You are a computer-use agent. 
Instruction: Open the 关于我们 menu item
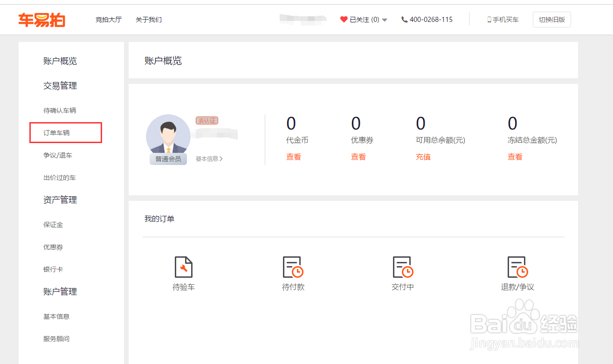click(x=148, y=19)
